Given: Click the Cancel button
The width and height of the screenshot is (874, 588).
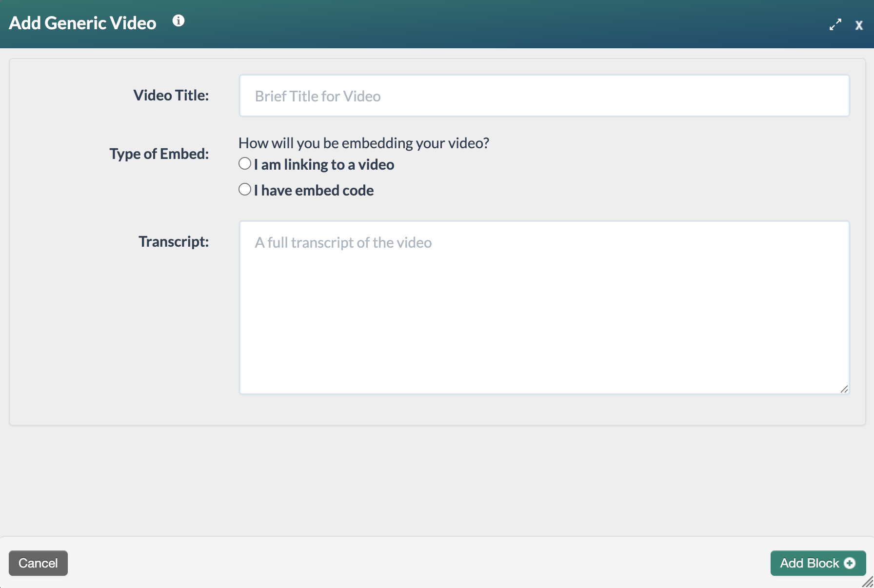Looking at the screenshot, I should point(38,563).
